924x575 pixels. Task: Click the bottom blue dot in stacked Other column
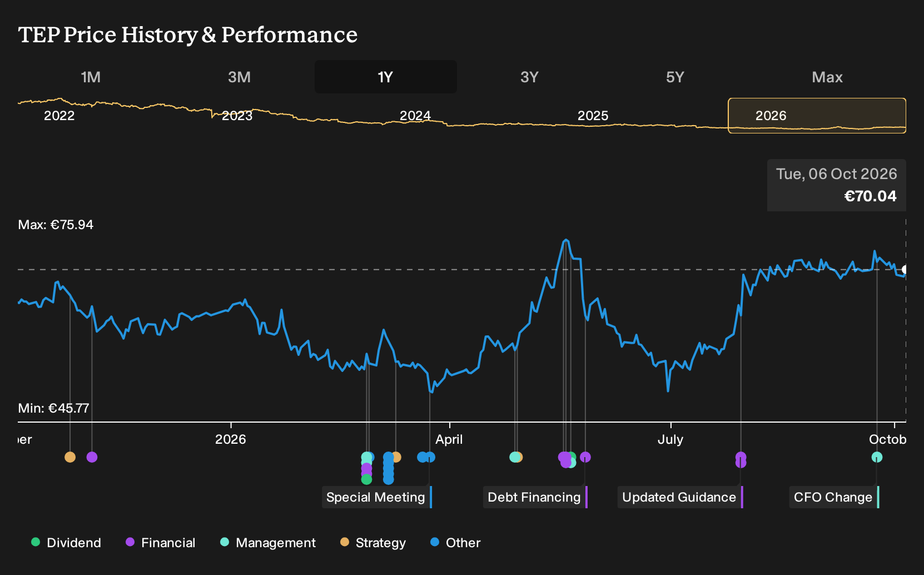click(x=389, y=479)
